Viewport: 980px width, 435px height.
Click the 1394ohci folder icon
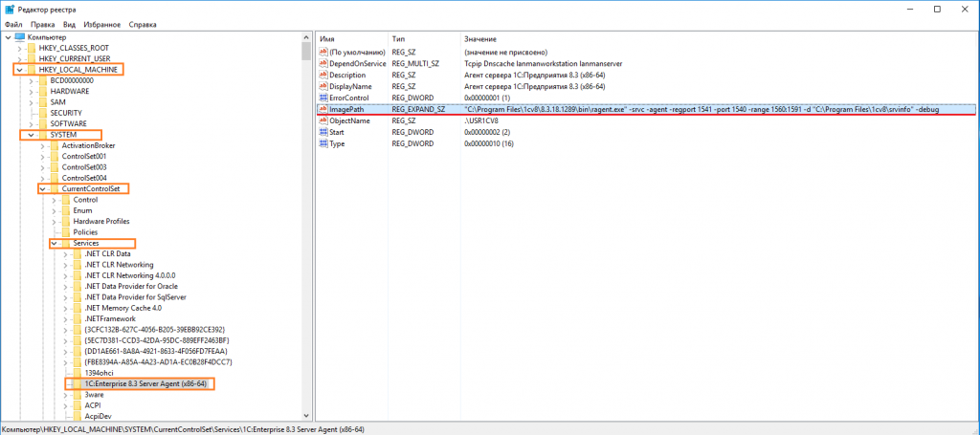(x=77, y=373)
